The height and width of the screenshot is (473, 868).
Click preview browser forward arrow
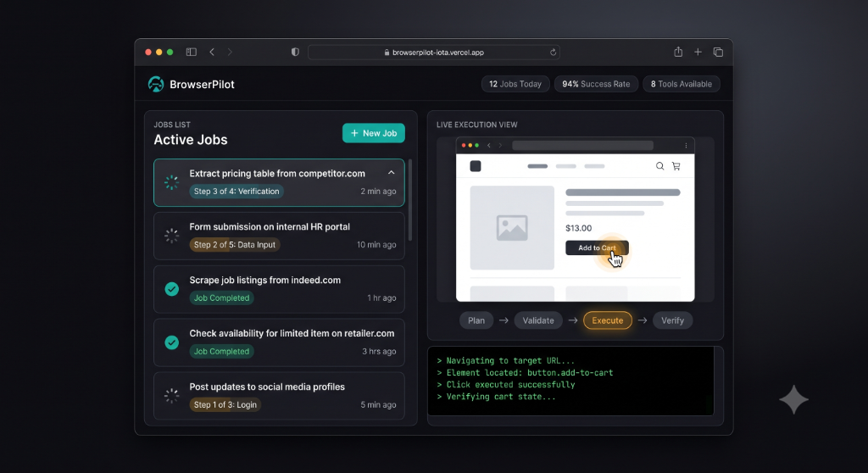click(500, 146)
